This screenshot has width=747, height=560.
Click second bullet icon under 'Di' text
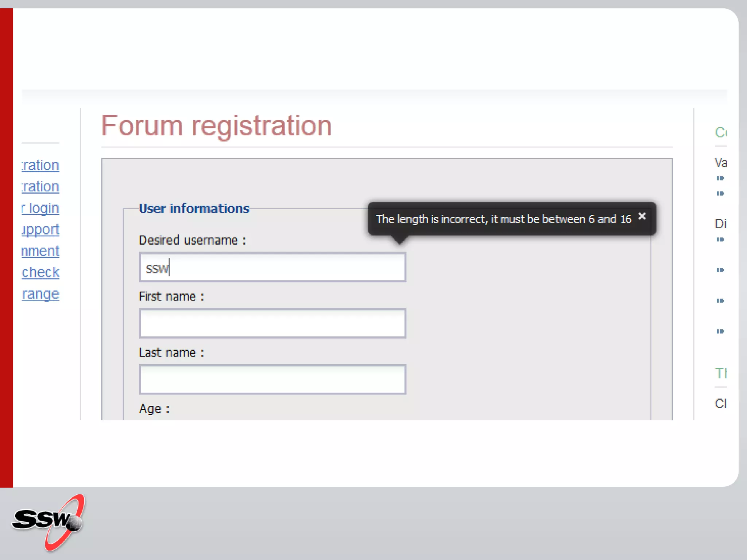(720, 270)
